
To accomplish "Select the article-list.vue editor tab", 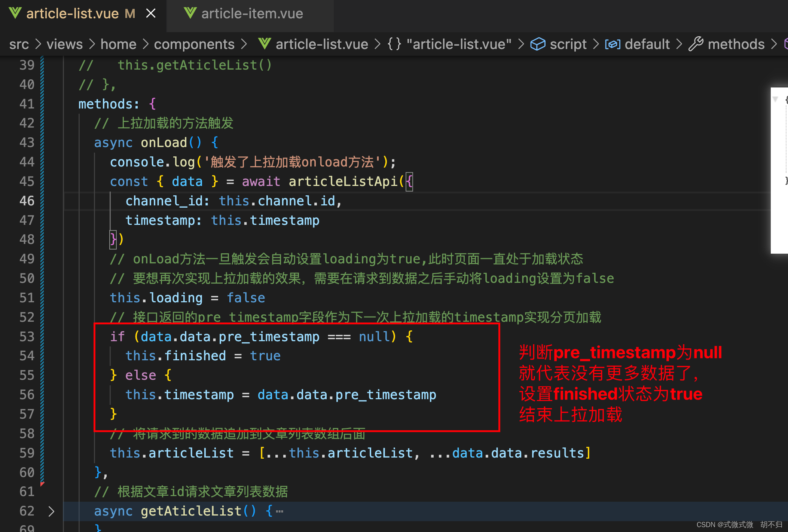I will click(72, 14).
